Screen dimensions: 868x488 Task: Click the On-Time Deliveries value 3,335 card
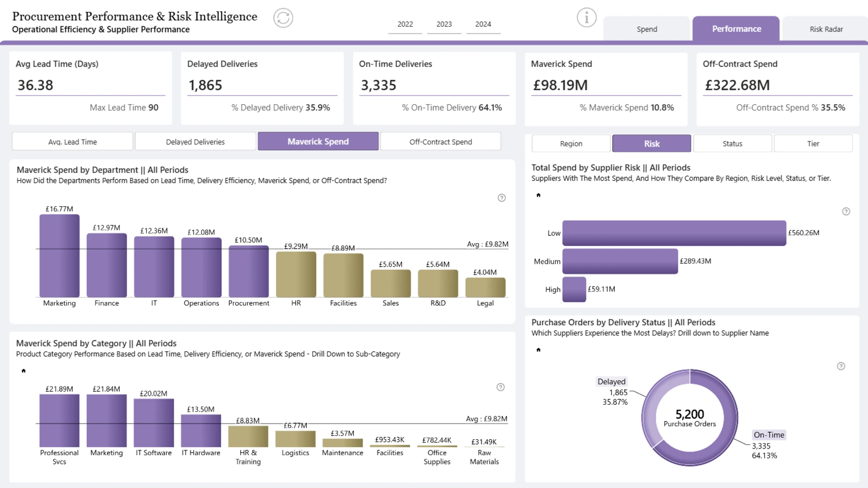point(378,85)
